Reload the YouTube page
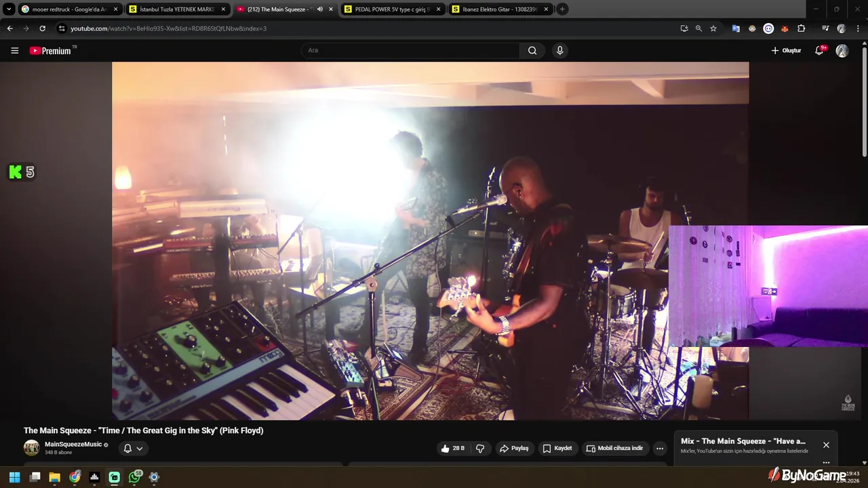868x488 pixels. [42, 28]
